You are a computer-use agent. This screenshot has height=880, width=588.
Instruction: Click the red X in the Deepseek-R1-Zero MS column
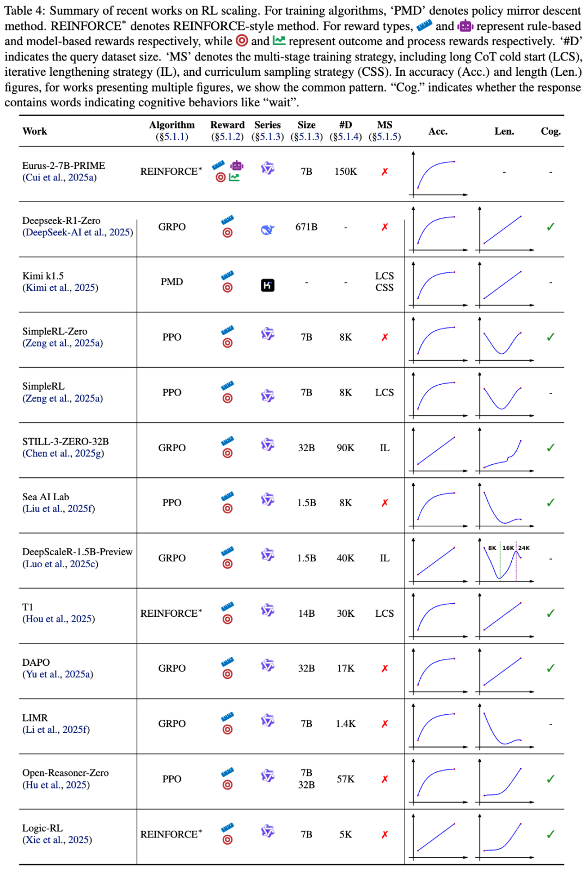(384, 227)
